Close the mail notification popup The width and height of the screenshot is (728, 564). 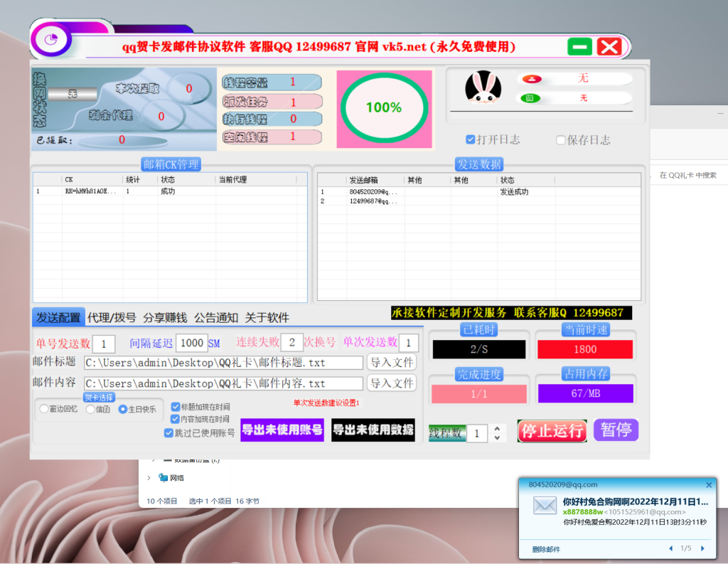tap(709, 485)
